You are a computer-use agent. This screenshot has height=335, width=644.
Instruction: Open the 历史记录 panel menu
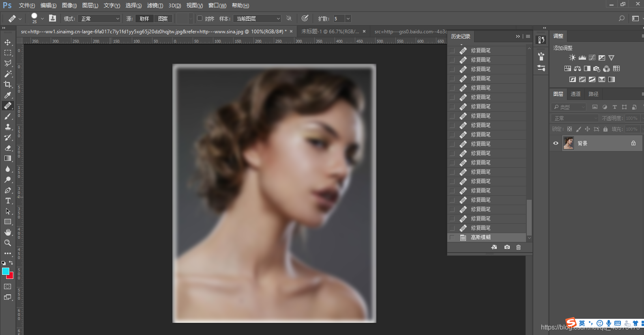pos(528,36)
